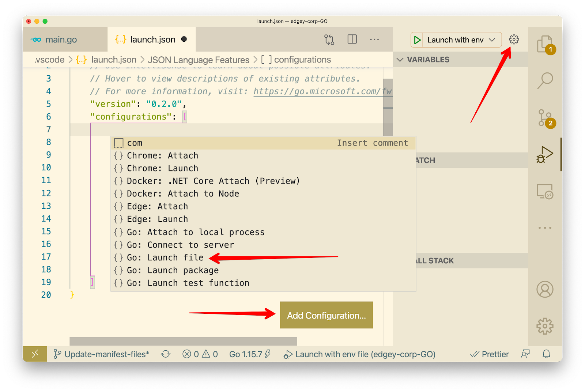The height and width of the screenshot is (392, 585).
Task: Click the compare changes icon in editor toolbar
Action: [329, 39]
